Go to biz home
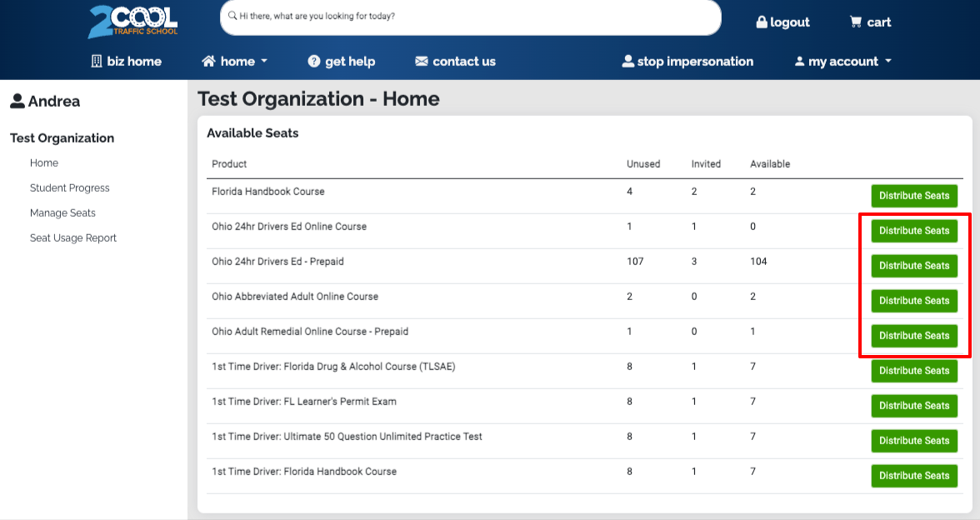Image resolution: width=980 pixels, height=520 pixels. point(127,62)
